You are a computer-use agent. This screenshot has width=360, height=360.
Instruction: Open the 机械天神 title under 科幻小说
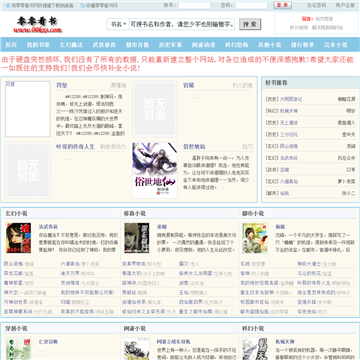click(x=285, y=342)
